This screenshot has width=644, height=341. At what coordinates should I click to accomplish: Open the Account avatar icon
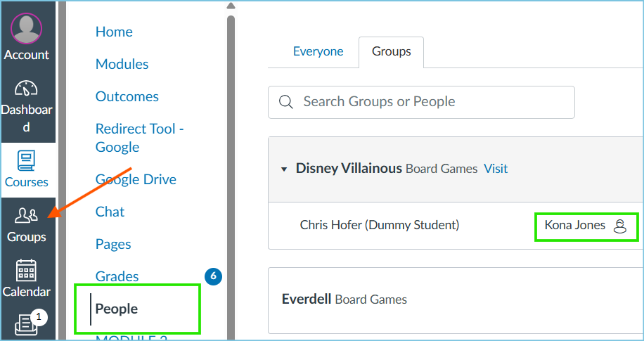[27, 29]
